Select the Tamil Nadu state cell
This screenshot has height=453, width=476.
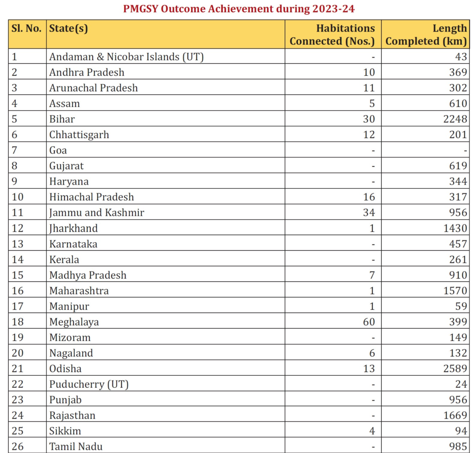pyautogui.click(x=76, y=446)
